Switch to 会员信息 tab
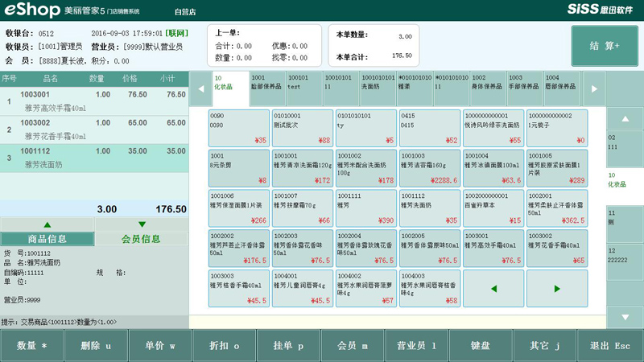Viewport: 644px width, 362px height. tap(142, 239)
